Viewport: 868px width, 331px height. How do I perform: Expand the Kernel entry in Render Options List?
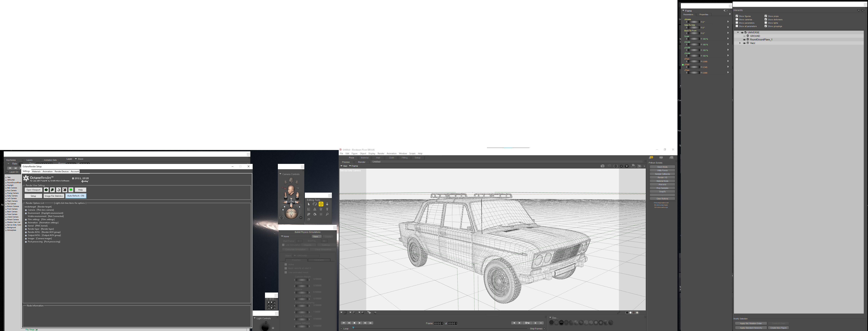pos(26,226)
